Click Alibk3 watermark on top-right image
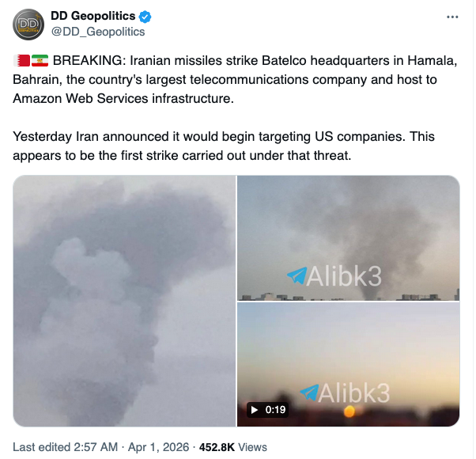The image size is (476, 459). click(344, 276)
